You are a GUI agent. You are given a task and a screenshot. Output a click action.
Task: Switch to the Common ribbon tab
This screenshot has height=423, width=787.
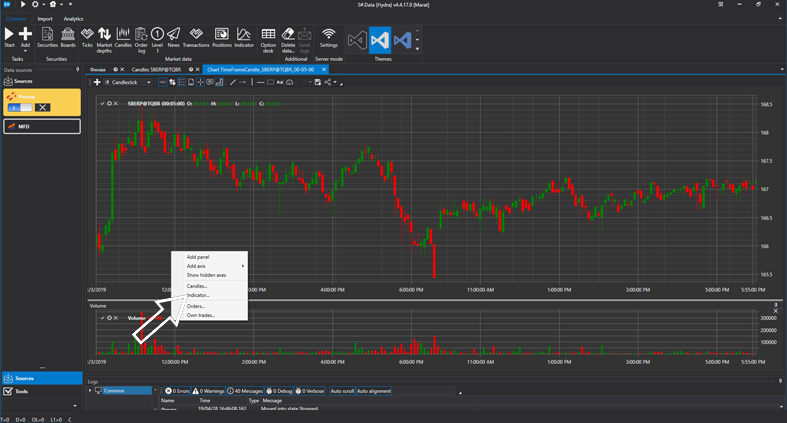pos(16,19)
